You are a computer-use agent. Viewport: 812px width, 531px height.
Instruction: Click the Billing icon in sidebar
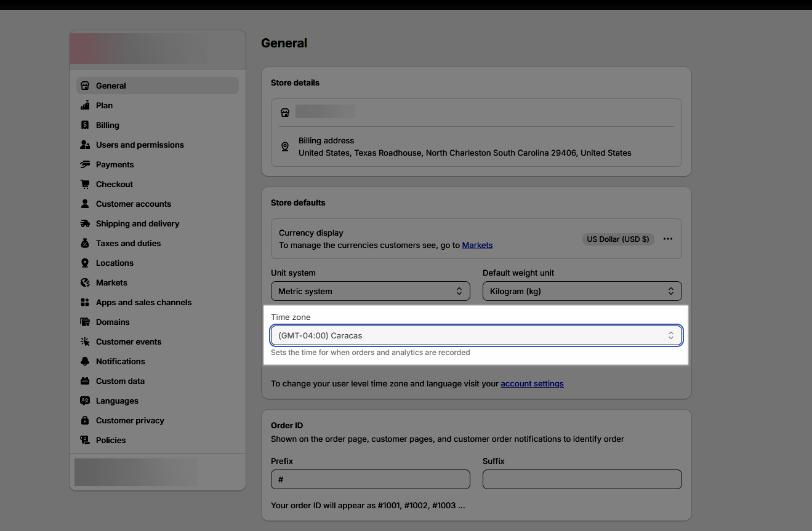click(x=85, y=125)
